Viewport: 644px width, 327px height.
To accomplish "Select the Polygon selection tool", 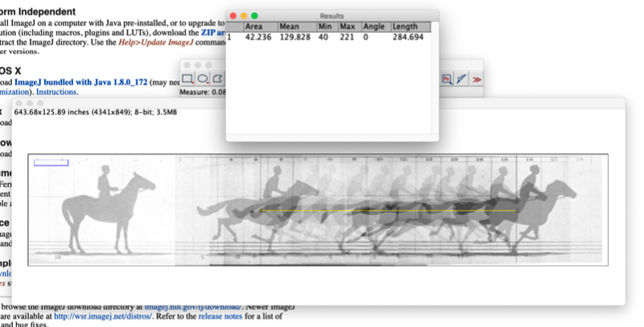I will [x=217, y=78].
